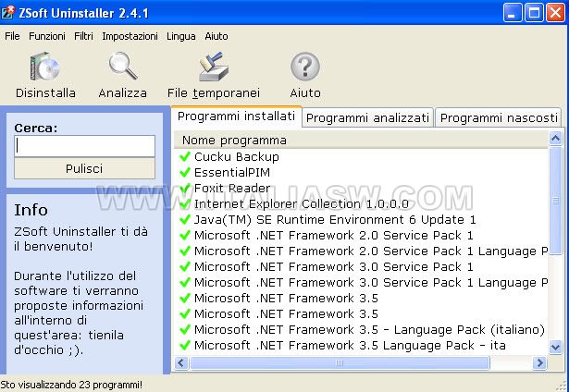Open the Analizza magnifier tool
Image resolution: width=569 pixels, height=392 pixels.
[x=123, y=66]
